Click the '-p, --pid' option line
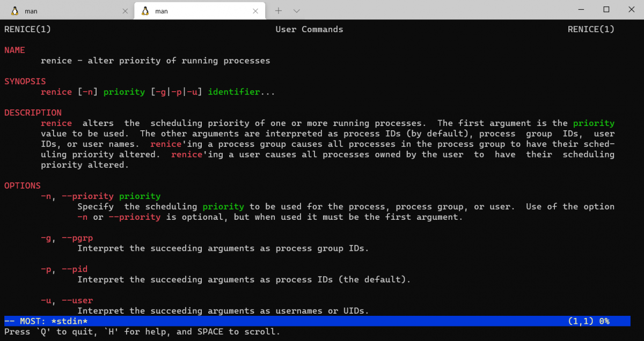The width and height of the screenshot is (644, 341). coord(64,269)
